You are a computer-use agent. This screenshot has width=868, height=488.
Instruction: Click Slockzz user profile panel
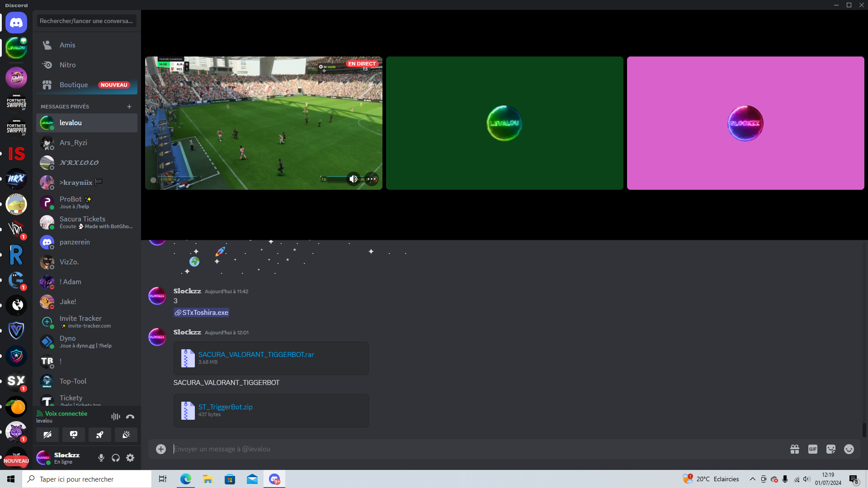coord(65,458)
